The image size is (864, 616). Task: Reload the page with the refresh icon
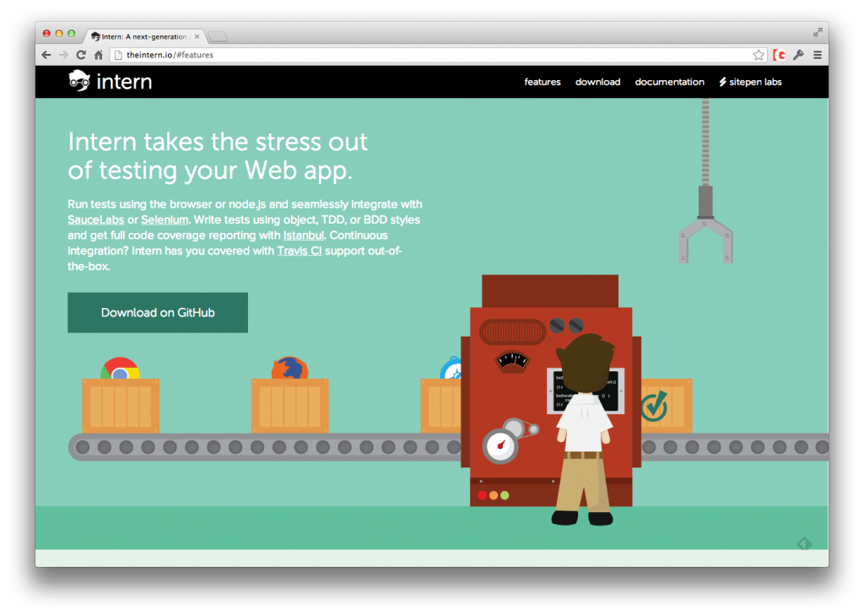pos(82,55)
